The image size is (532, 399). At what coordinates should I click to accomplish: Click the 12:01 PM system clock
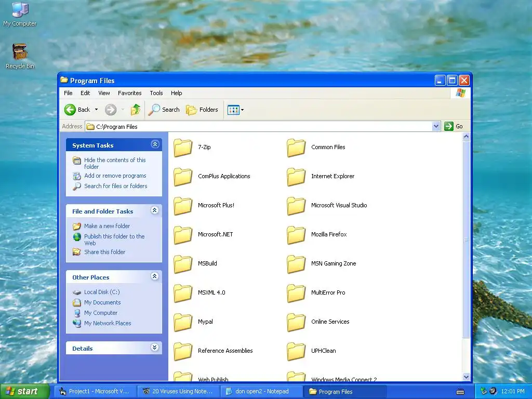tap(513, 392)
